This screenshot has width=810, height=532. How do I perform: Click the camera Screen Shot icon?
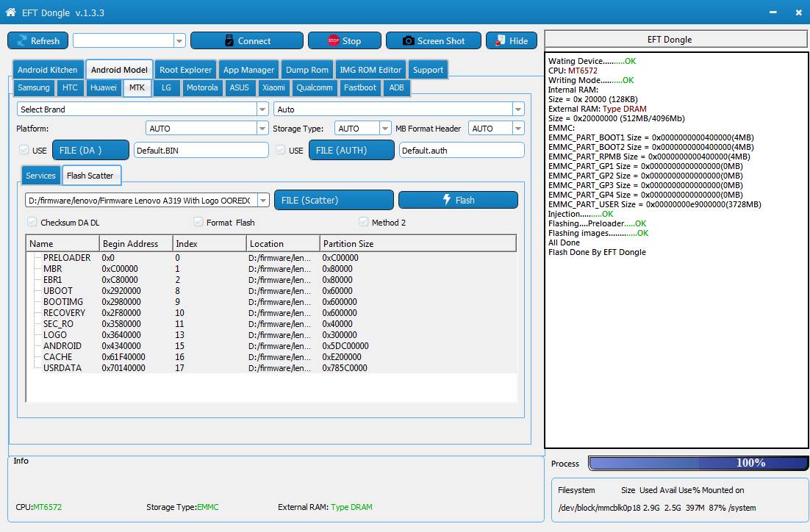coord(408,41)
